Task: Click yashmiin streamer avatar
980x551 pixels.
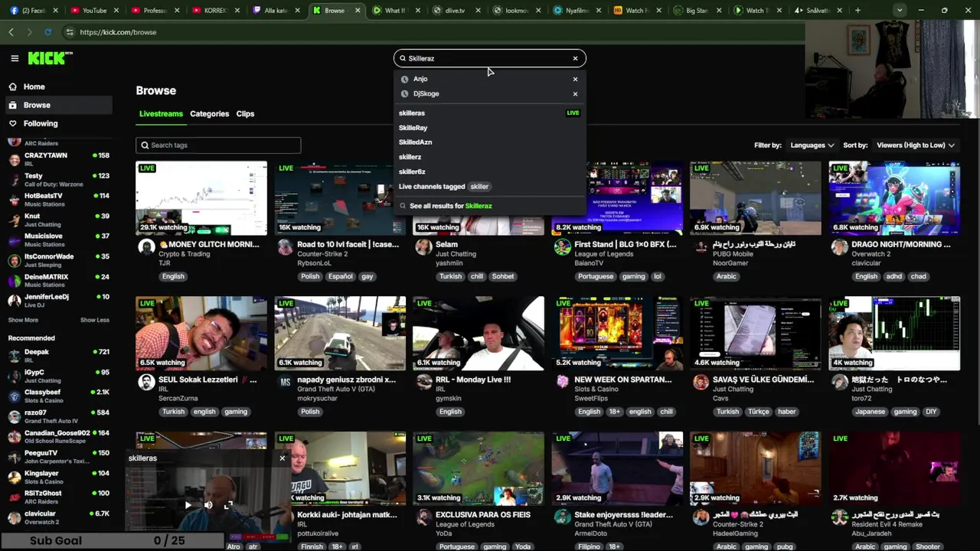Action: coord(423,247)
